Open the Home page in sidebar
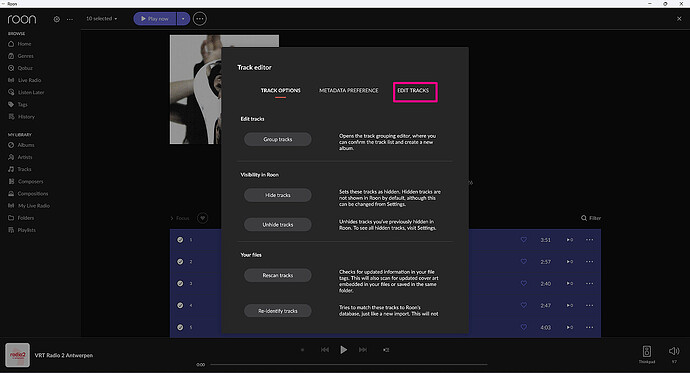This screenshot has height=373, width=690. 20,44
